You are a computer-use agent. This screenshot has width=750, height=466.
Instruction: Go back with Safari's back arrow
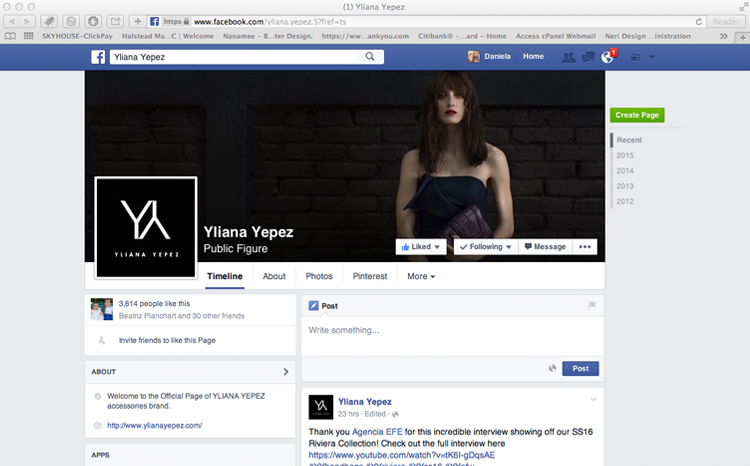(x=11, y=22)
